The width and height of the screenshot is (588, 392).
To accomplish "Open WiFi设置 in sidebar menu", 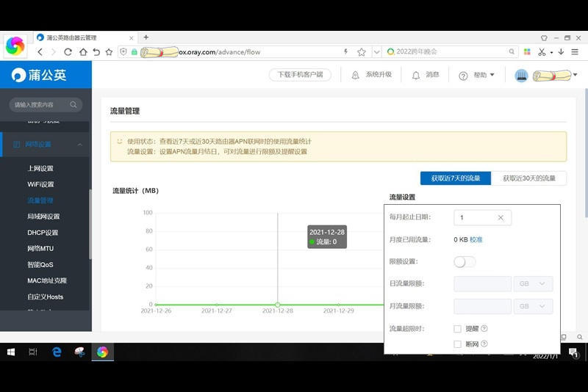I will [40, 184].
